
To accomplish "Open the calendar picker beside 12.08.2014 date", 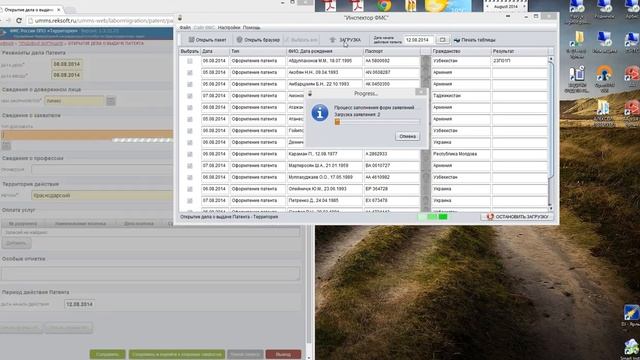I will [442, 40].
